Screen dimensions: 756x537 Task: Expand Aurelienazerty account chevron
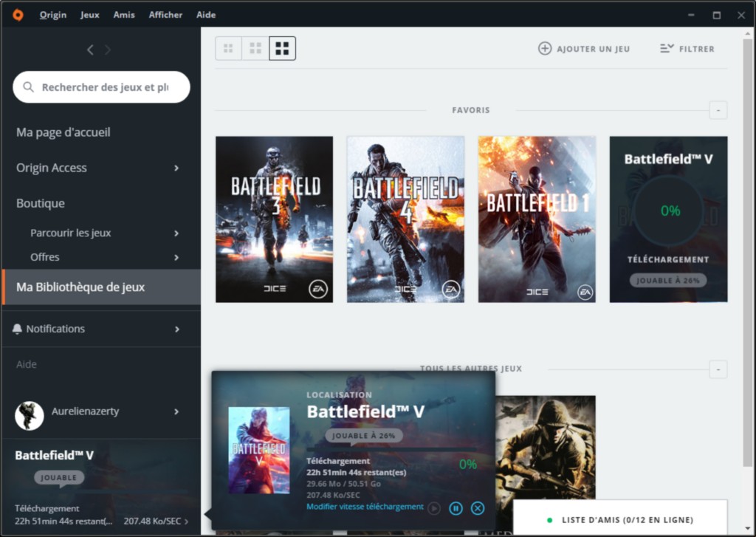(176, 411)
